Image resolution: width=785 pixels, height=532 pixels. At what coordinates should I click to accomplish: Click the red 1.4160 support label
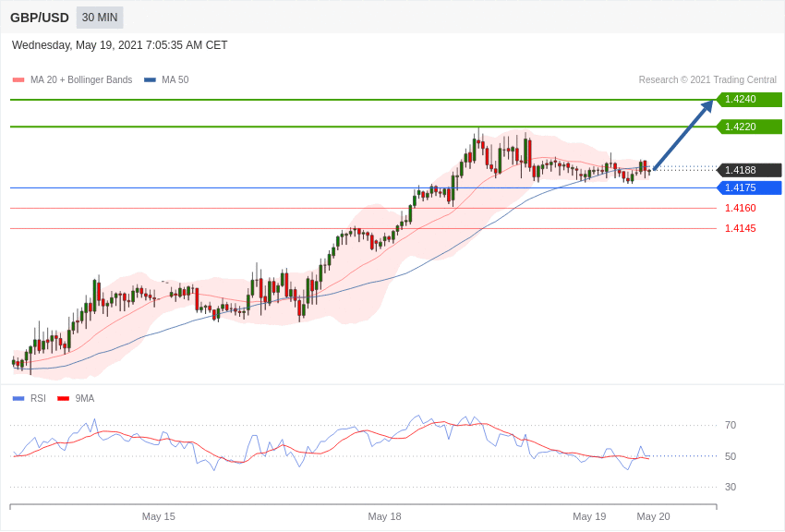click(x=741, y=208)
